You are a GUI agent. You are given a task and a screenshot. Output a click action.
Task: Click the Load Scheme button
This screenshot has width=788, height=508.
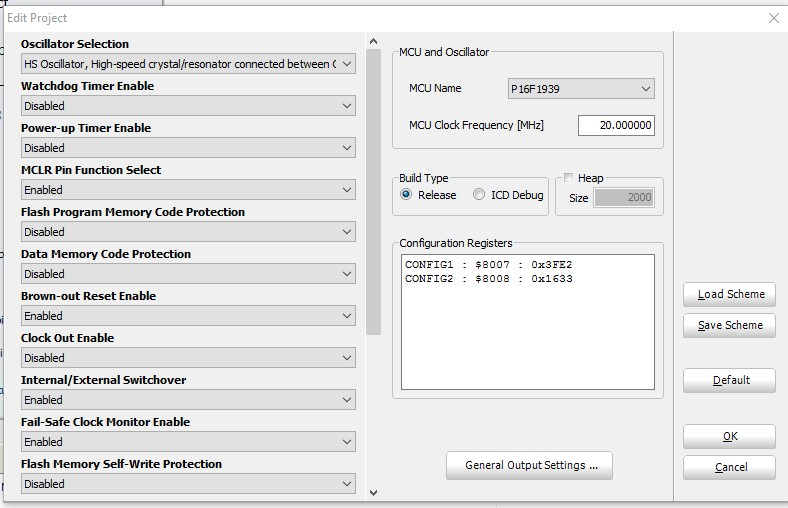click(729, 294)
